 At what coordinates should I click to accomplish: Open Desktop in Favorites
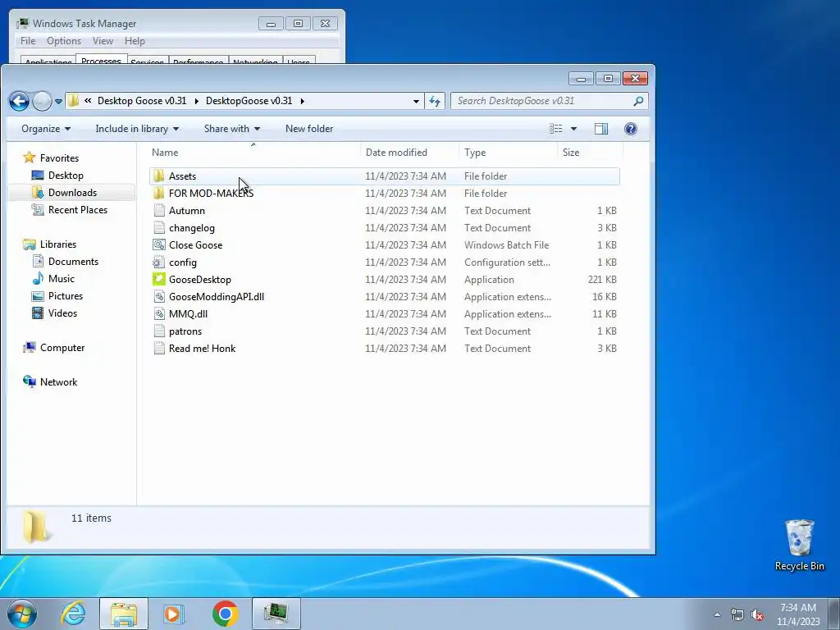click(x=66, y=176)
